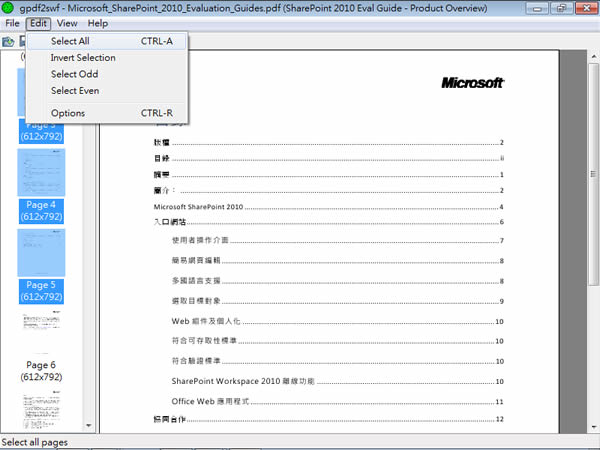Open Options from the Edit menu
This screenshot has height=450, width=600.
[107, 113]
